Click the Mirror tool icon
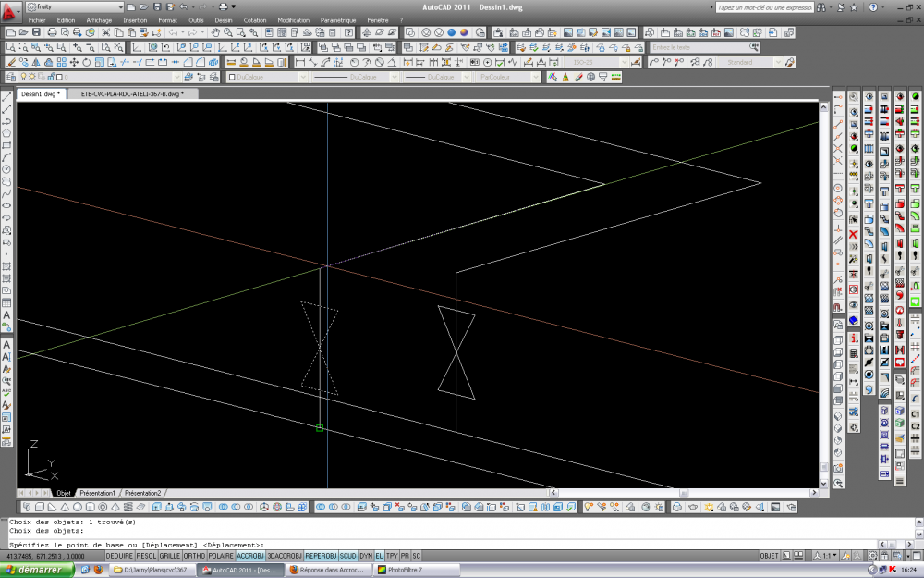 pos(36,62)
